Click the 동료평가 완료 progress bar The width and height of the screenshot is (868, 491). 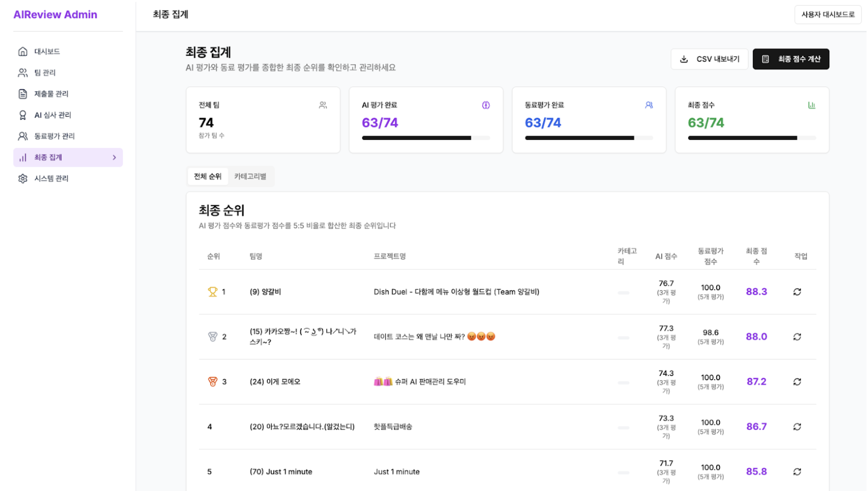pyautogui.click(x=589, y=138)
